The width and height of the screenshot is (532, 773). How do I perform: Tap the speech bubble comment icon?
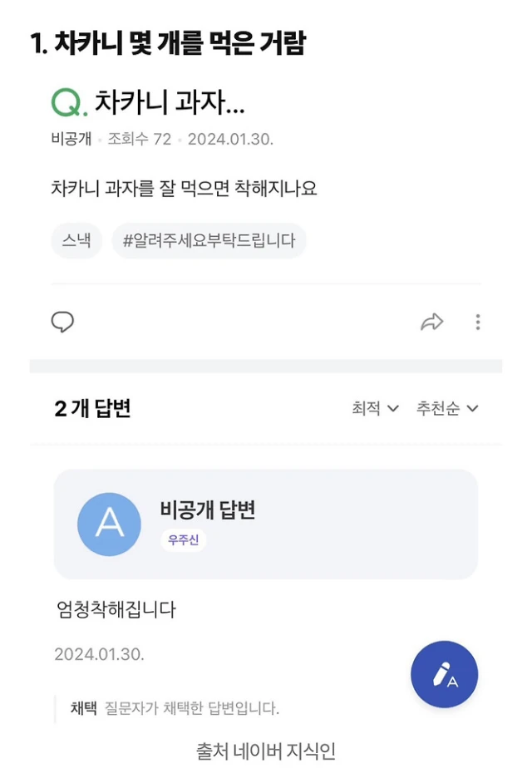point(62,322)
